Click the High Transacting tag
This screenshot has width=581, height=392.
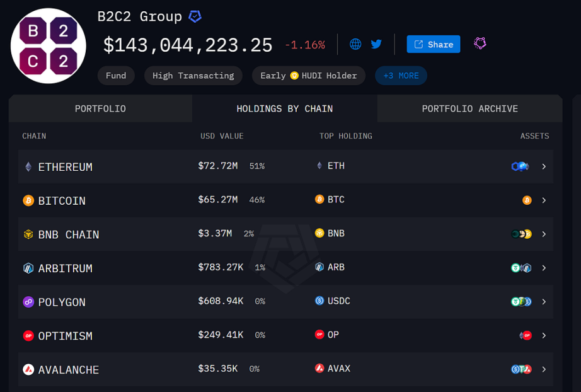coord(193,76)
